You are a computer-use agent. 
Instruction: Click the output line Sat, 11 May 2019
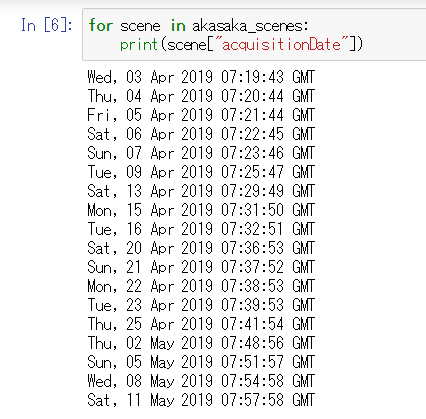(201, 400)
